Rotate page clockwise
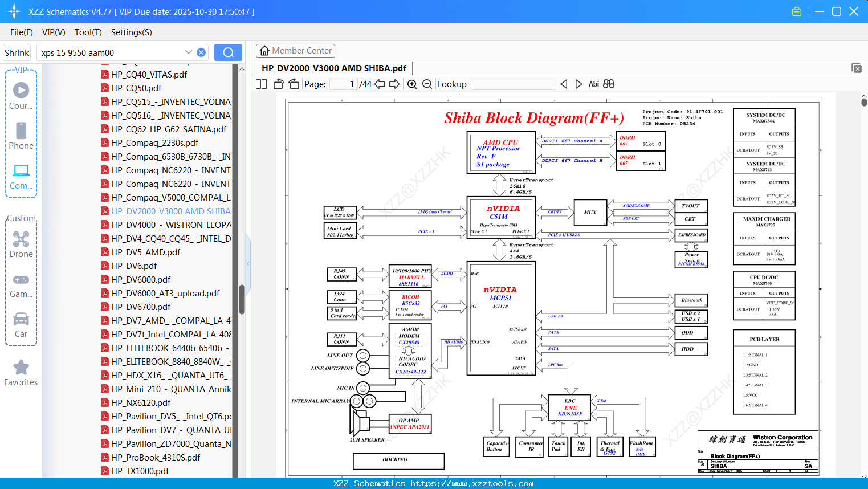The image size is (868, 489). (294, 84)
